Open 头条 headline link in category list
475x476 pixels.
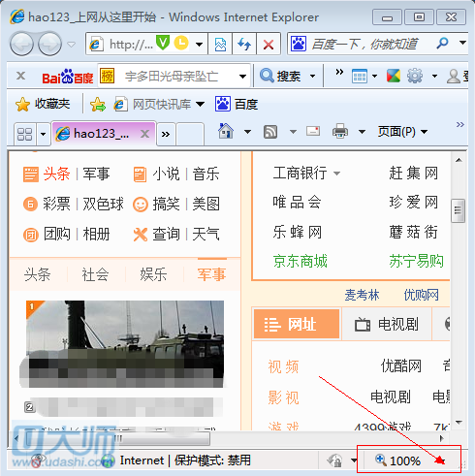[x=56, y=174]
